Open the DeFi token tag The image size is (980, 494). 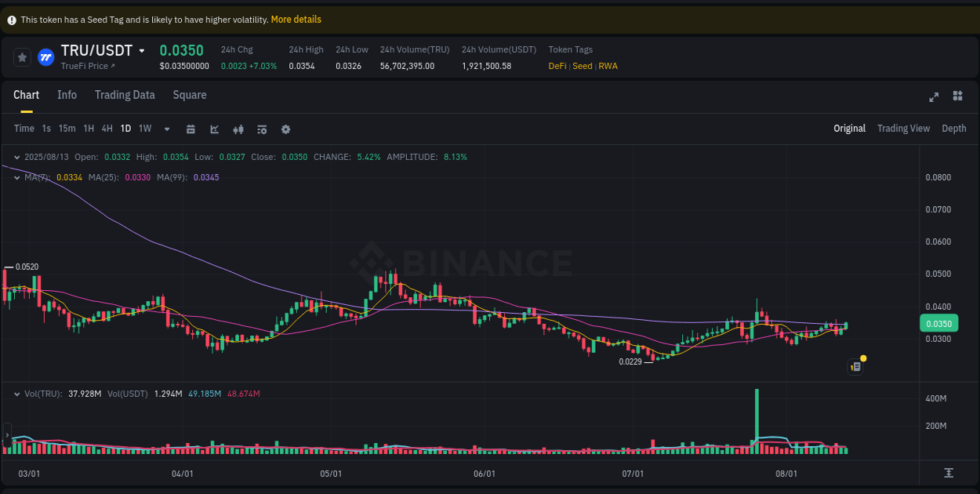coord(557,66)
